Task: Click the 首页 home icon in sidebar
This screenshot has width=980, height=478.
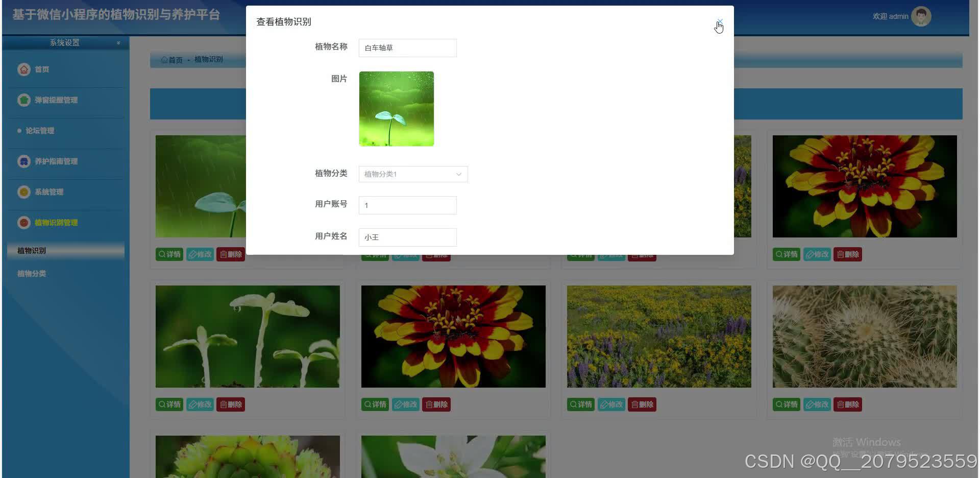Action: (x=24, y=69)
